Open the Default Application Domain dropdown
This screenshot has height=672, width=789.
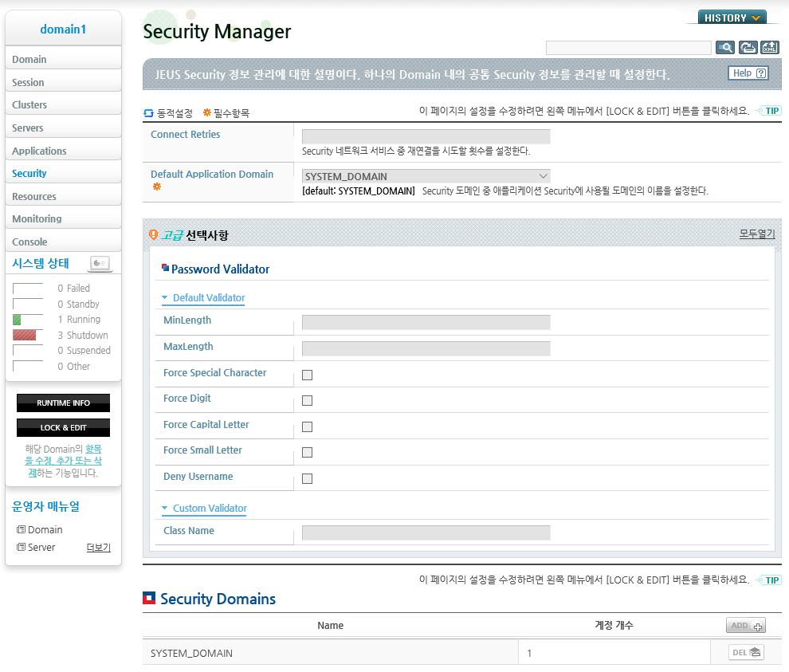click(426, 176)
